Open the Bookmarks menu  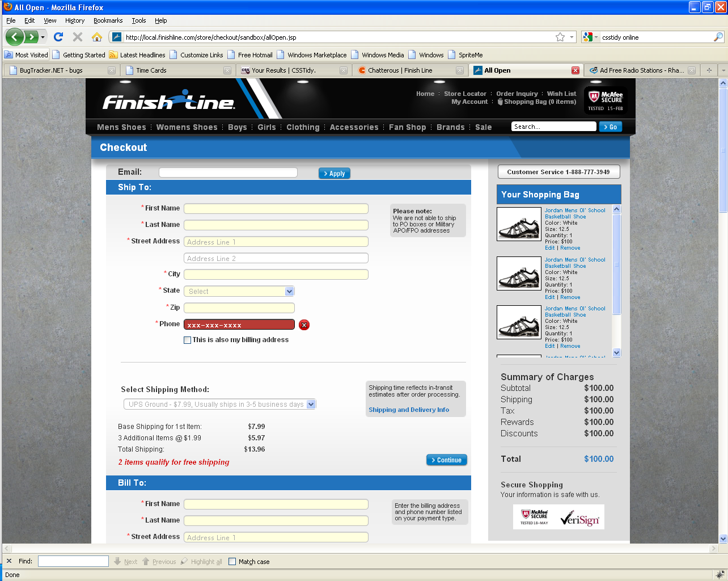click(108, 20)
